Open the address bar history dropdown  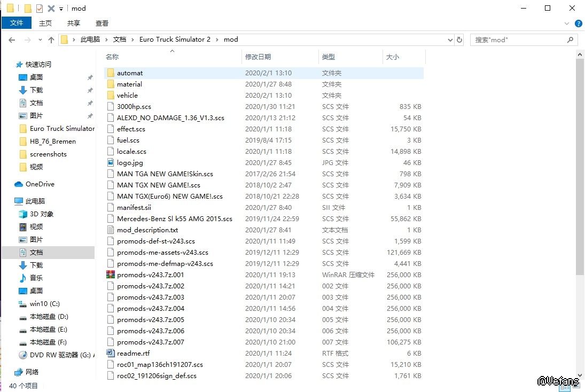pyautogui.click(x=450, y=40)
